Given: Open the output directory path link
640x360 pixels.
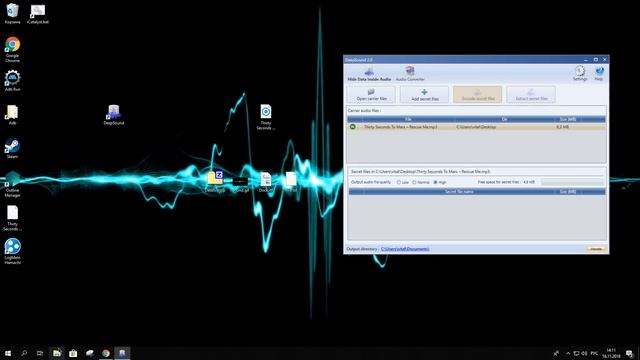Looking at the screenshot, I should [x=405, y=249].
